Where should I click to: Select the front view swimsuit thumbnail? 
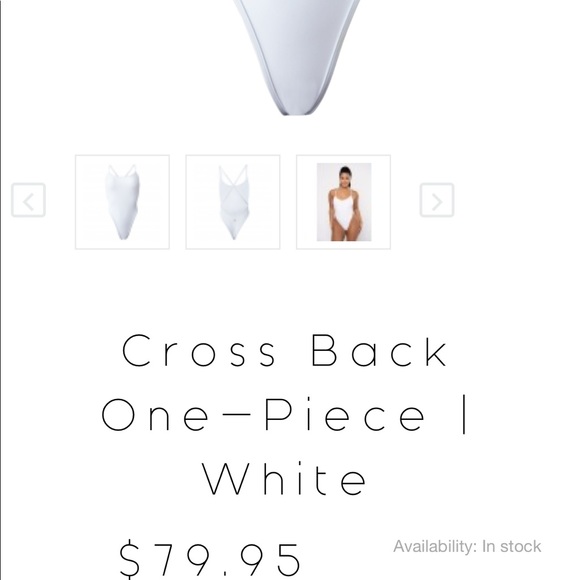[x=122, y=202]
